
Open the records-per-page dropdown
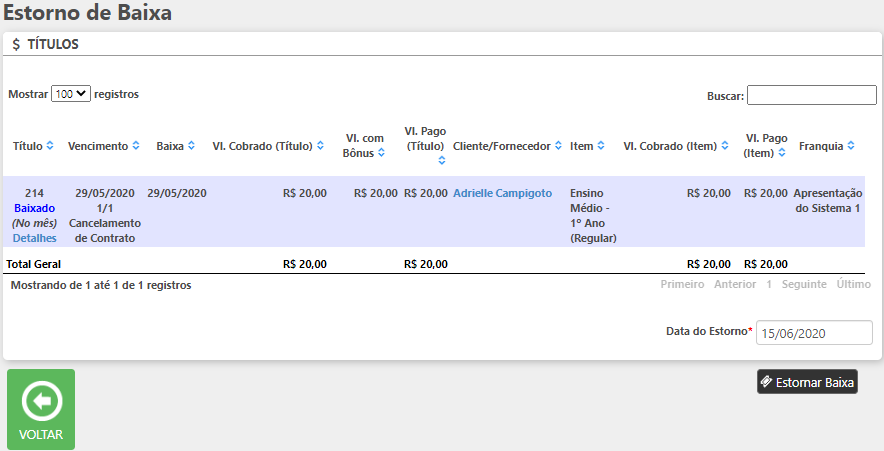(x=71, y=94)
